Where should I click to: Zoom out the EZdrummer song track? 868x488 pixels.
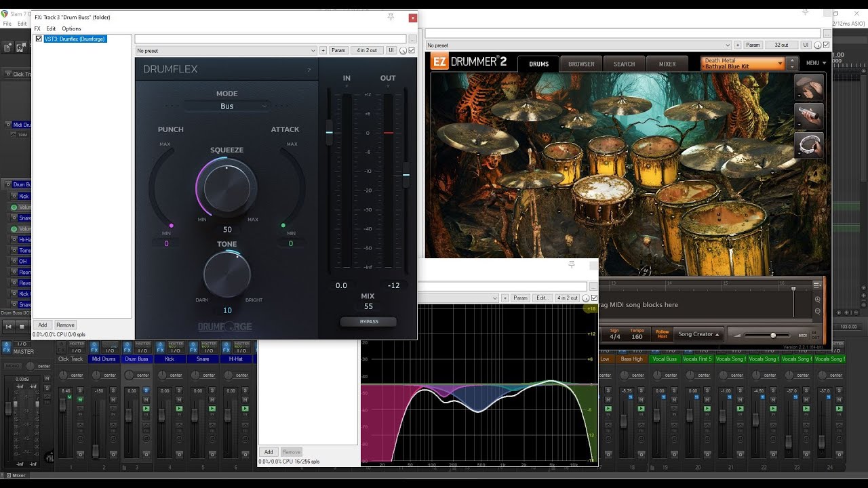point(818,311)
